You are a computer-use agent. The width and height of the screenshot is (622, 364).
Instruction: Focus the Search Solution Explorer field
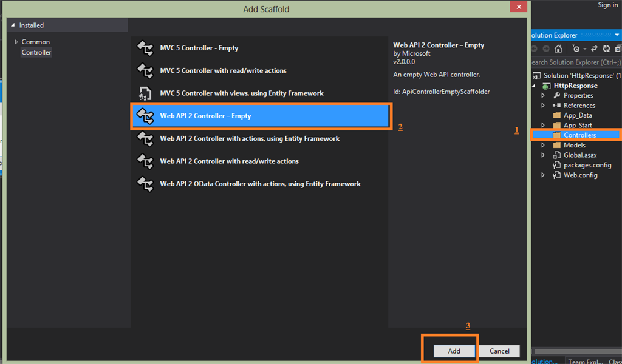[576, 62]
